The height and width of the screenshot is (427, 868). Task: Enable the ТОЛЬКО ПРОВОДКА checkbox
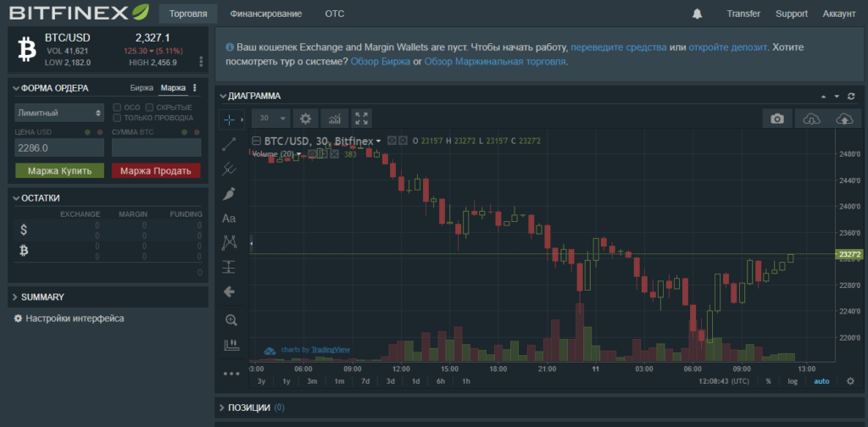pyautogui.click(x=117, y=118)
